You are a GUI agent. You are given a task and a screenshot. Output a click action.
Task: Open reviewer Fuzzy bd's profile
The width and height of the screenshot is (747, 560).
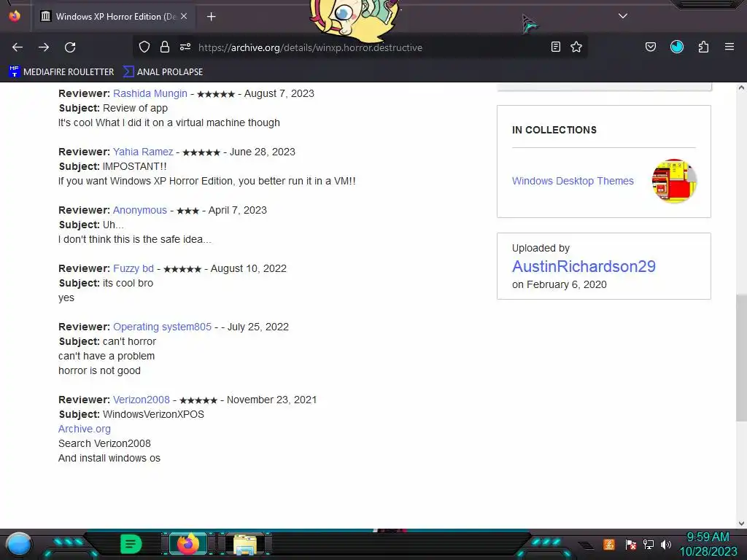pyautogui.click(x=133, y=268)
